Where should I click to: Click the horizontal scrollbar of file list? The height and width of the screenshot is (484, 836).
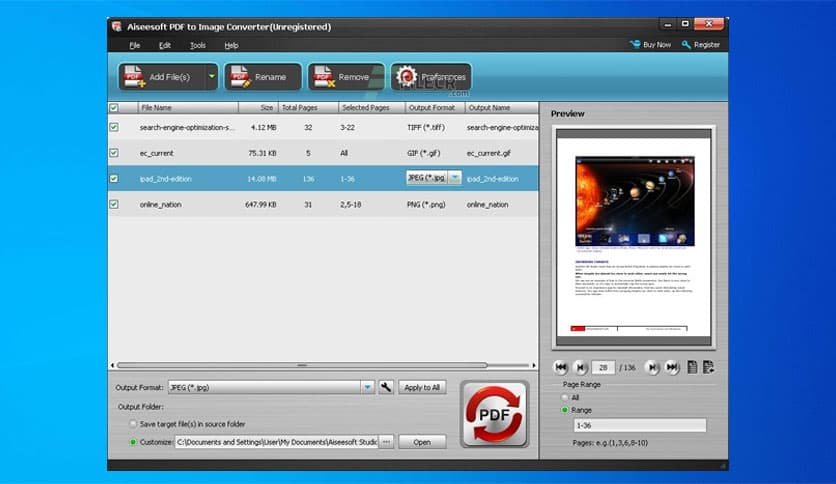[302, 365]
